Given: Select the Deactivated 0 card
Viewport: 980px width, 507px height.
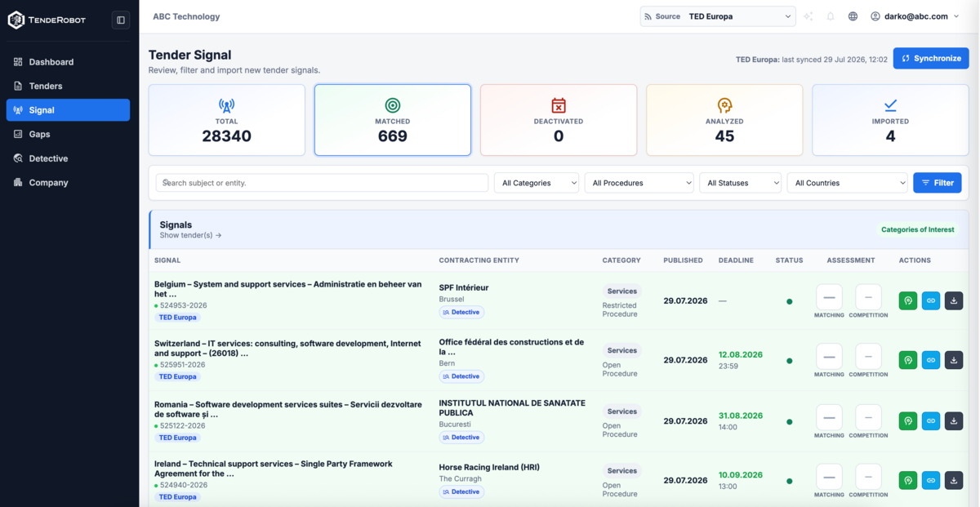Looking at the screenshot, I should (559, 120).
